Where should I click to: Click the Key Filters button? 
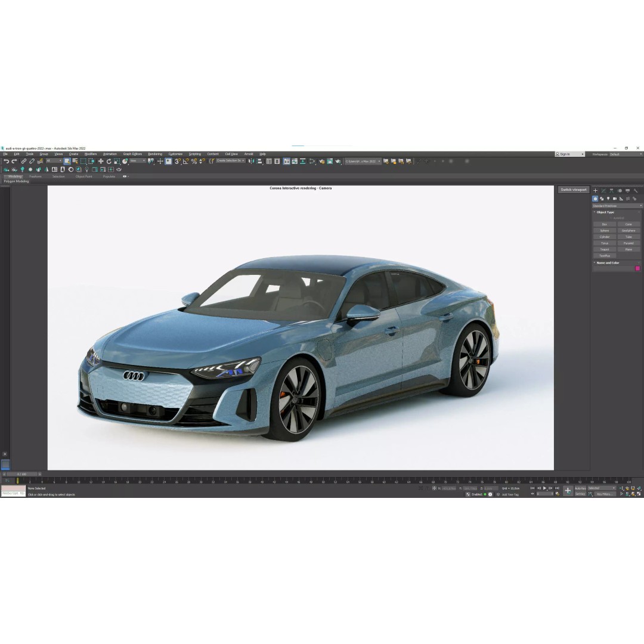(x=605, y=494)
